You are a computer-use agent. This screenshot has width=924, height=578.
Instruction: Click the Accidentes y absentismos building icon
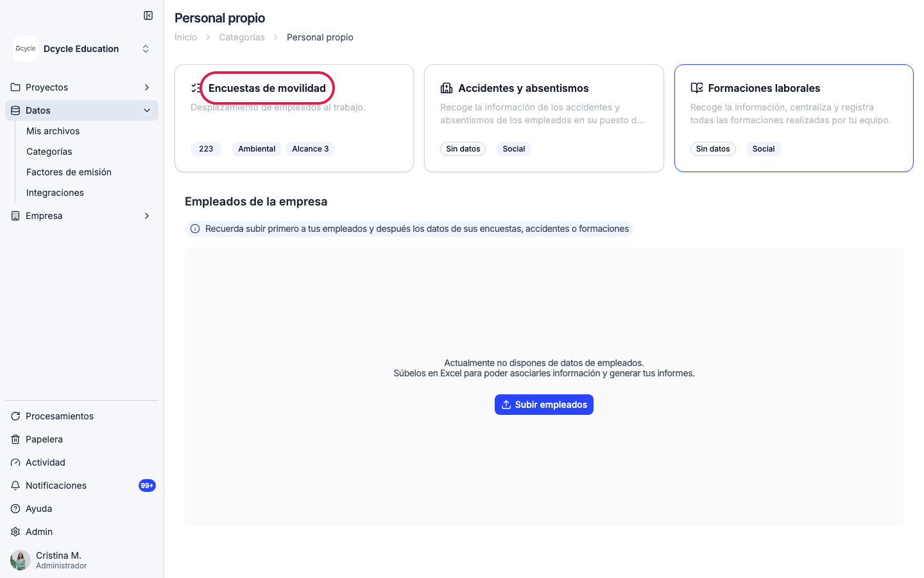[x=447, y=88]
